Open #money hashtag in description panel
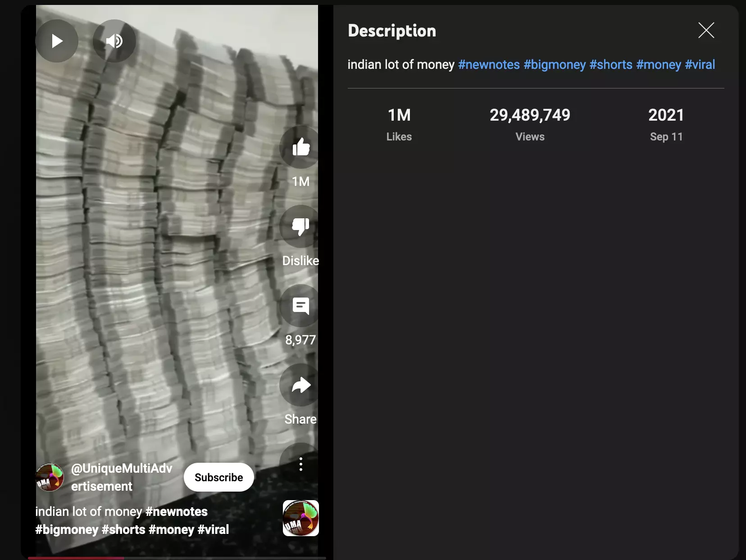 click(659, 64)
